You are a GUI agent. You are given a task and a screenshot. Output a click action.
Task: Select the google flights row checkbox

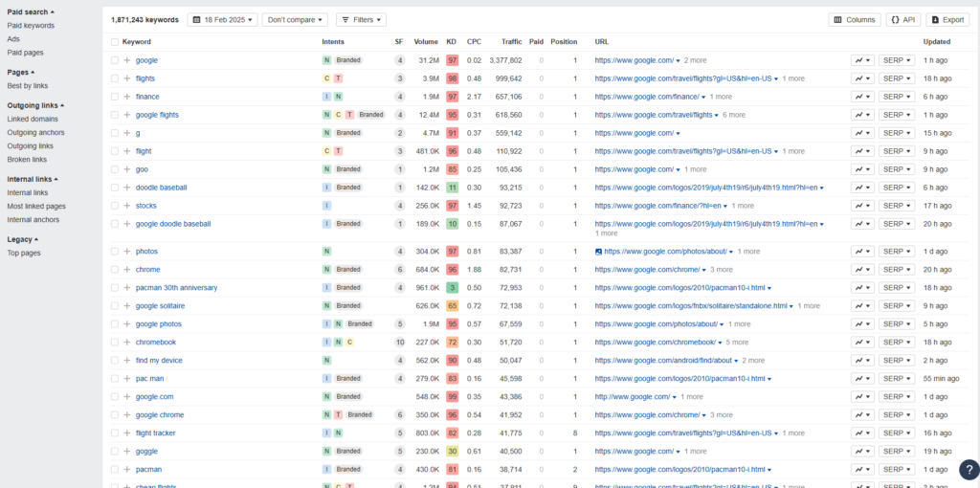[x=115, y=115]
